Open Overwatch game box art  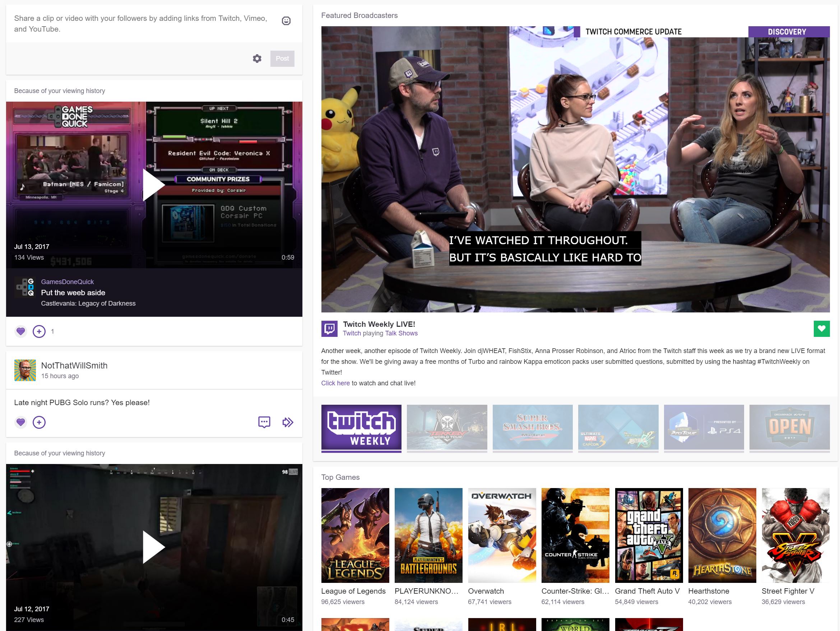click(502, 535)
